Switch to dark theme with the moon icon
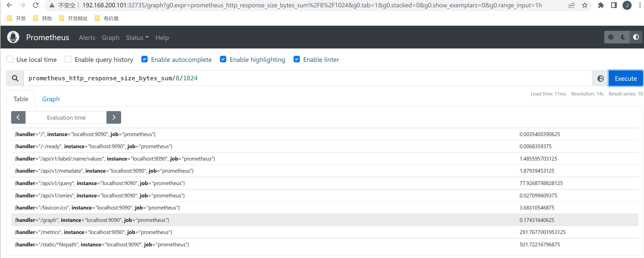644x258 pixels. [x=623, y=37]
